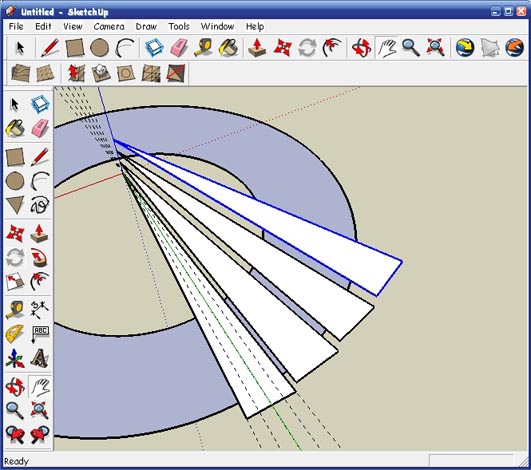Screen dimensions: 531x470
Task: Choose the Line pencil in the left palette
Action: point(40,157)
